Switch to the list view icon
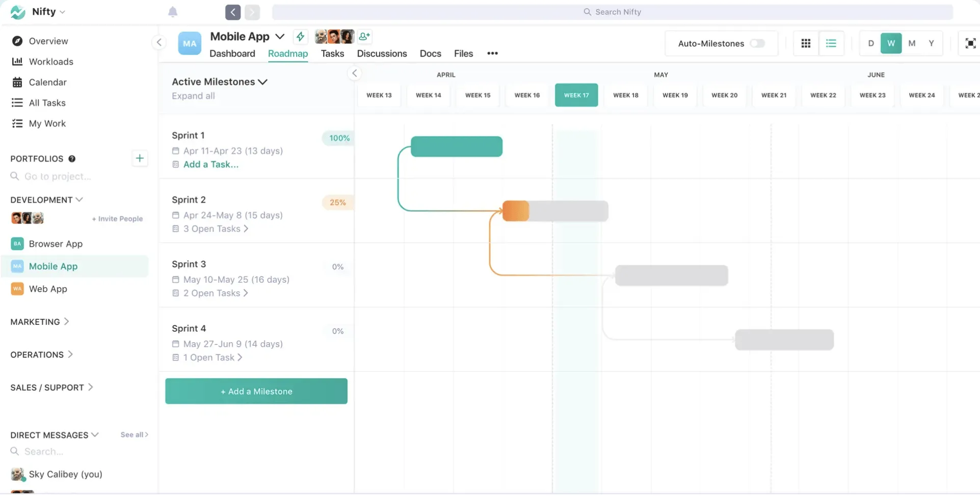Viewport: 980px width, 496px height. tap(831, 43)
